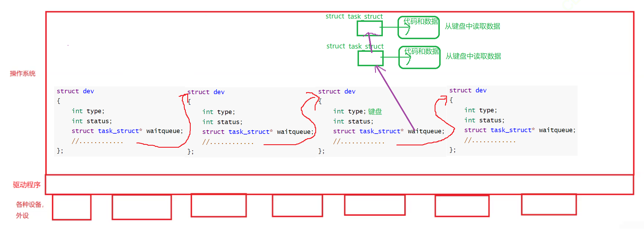Select the lower green struct task_struct label

pyautogui.click(x=355, y=46)
